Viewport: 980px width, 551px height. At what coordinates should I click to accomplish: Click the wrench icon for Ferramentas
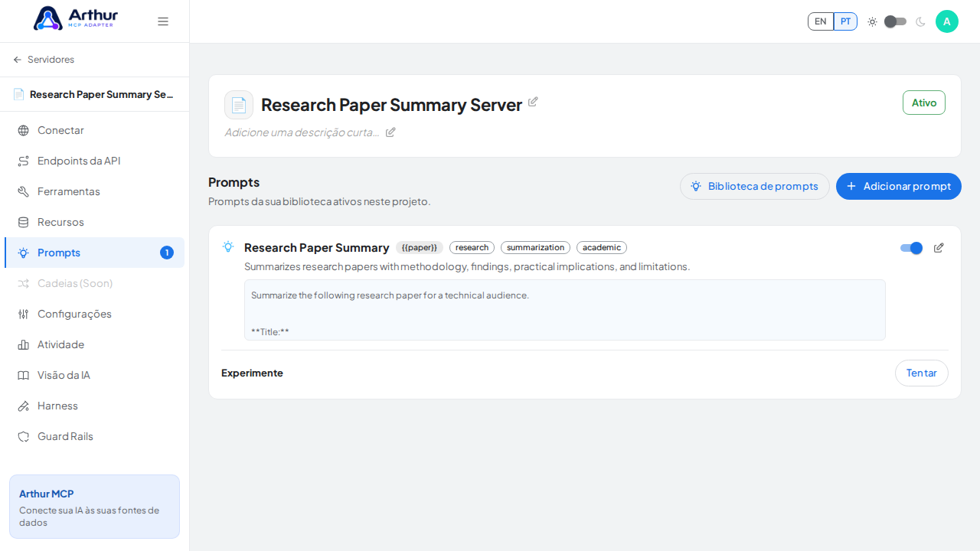24,191
